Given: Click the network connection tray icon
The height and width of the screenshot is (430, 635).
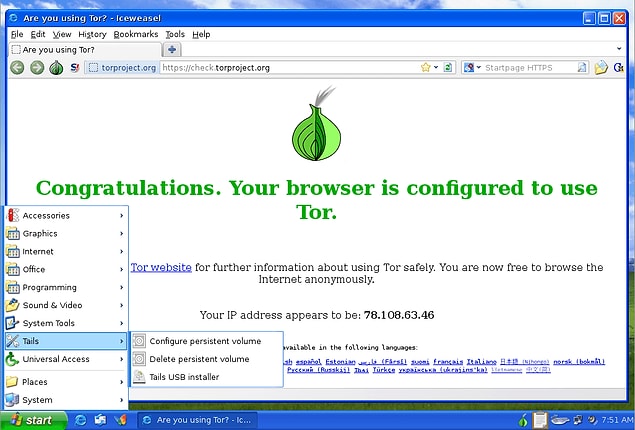Looking at the screenshot, I should click(x=578, y=420).
